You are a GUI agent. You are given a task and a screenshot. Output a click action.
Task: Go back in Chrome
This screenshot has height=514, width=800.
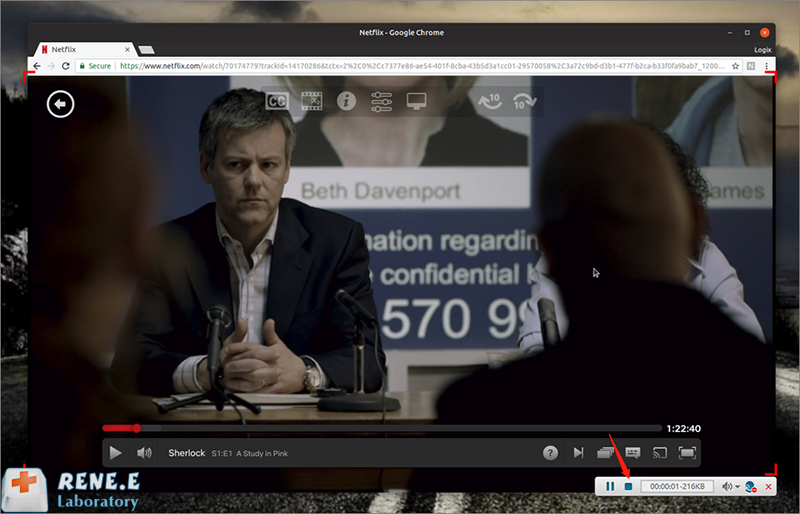tap(37, 66)
